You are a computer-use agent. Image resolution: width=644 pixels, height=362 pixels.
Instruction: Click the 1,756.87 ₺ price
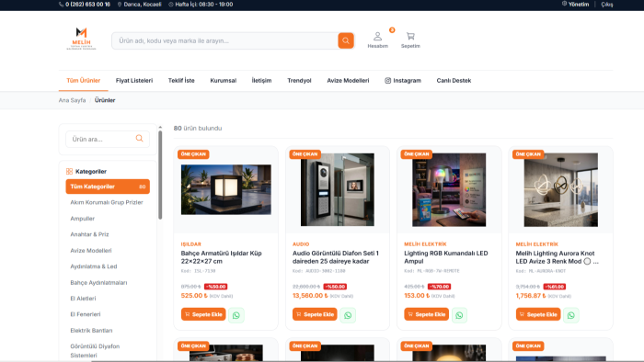pos(531,296)
